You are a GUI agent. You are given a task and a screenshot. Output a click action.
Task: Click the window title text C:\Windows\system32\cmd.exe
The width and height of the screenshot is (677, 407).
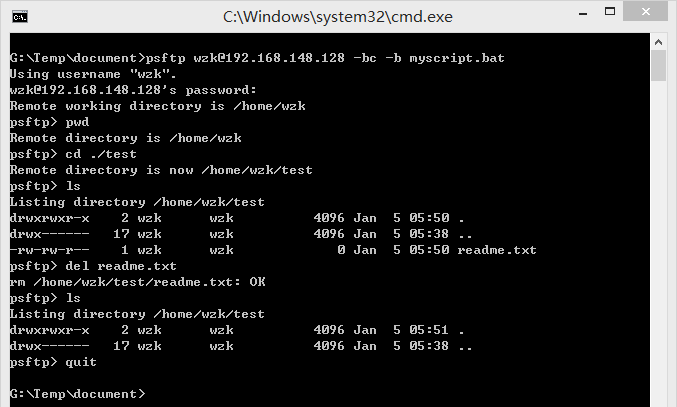pyautogui.click(x=338, y=17)
